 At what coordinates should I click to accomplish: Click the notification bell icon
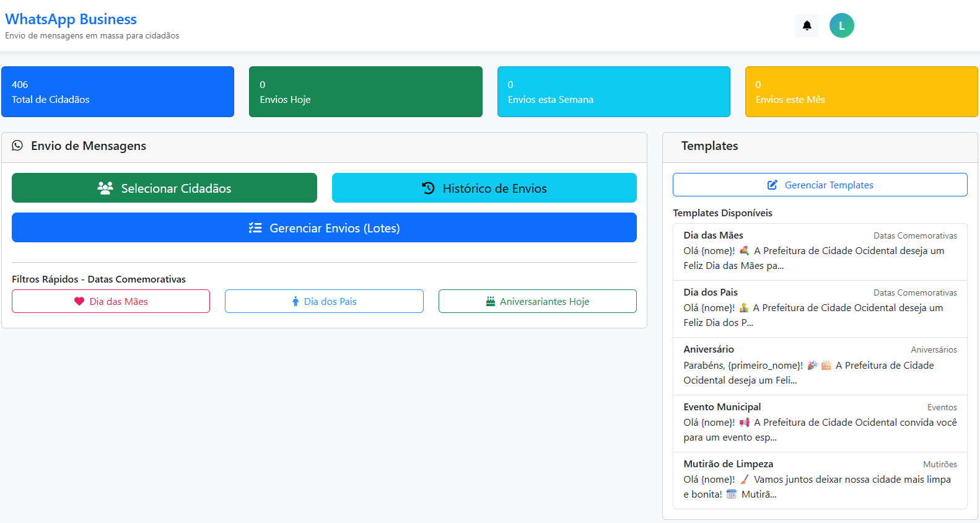click(807, 25)
